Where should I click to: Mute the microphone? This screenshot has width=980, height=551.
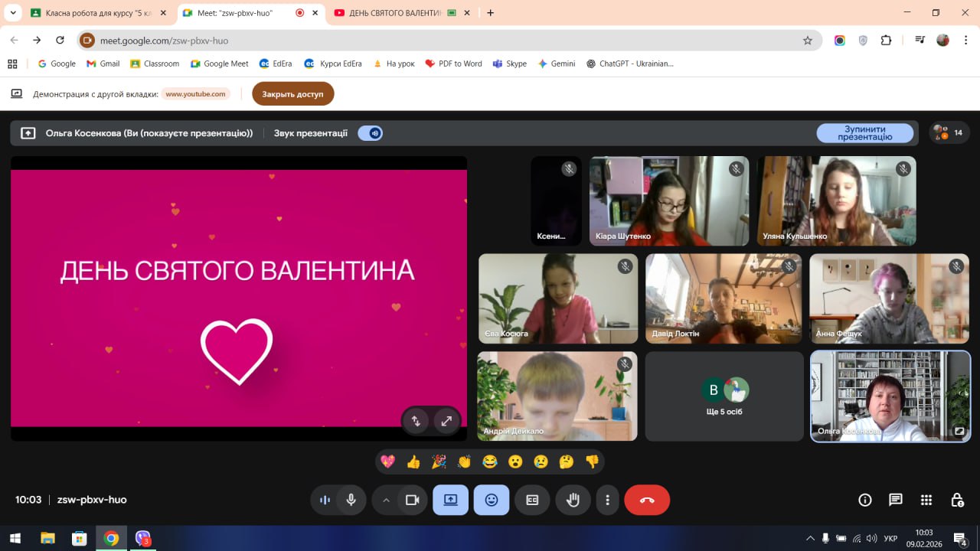click(351, 500)
